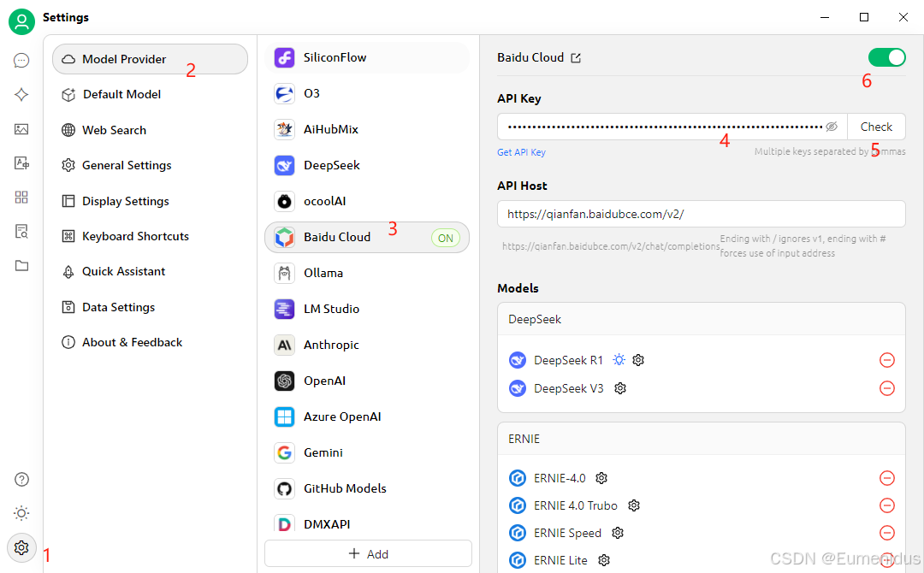Follow the Get API Key link
Image resolution: width=924 pixels, height=573 pixels.
[521, 152]
